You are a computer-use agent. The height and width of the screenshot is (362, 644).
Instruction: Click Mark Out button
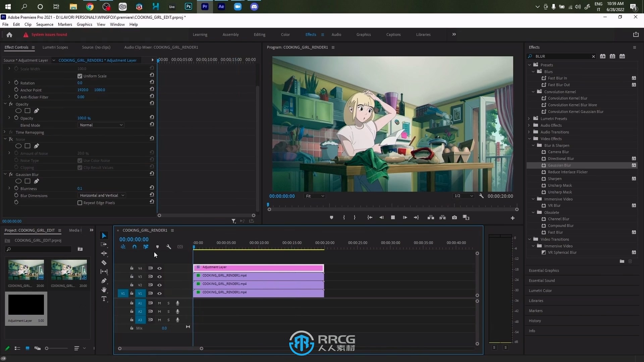pos(355,218)
